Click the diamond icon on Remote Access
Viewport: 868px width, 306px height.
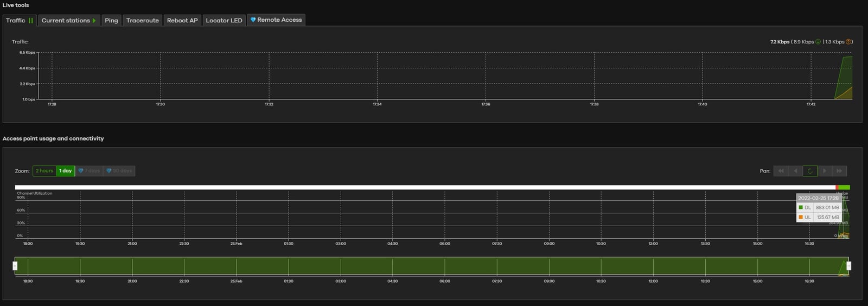pyautogui.click(x=253, y=20)
